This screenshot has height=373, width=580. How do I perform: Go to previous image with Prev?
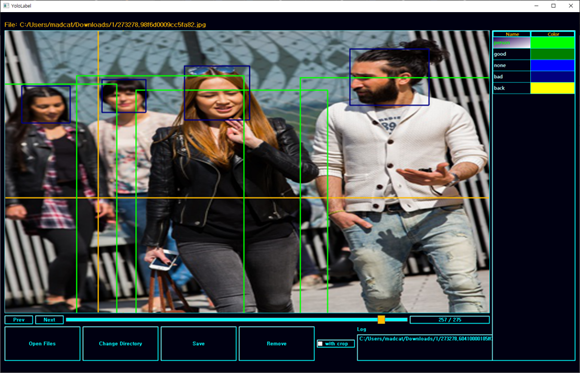point(19,320)
